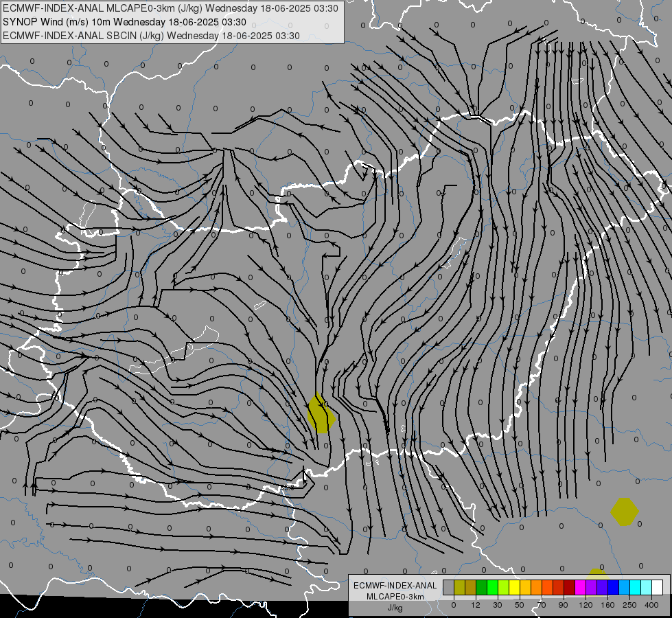Click the legend value label 50
Viewport: 672px width, 618px height.
[x=520, y=605]
